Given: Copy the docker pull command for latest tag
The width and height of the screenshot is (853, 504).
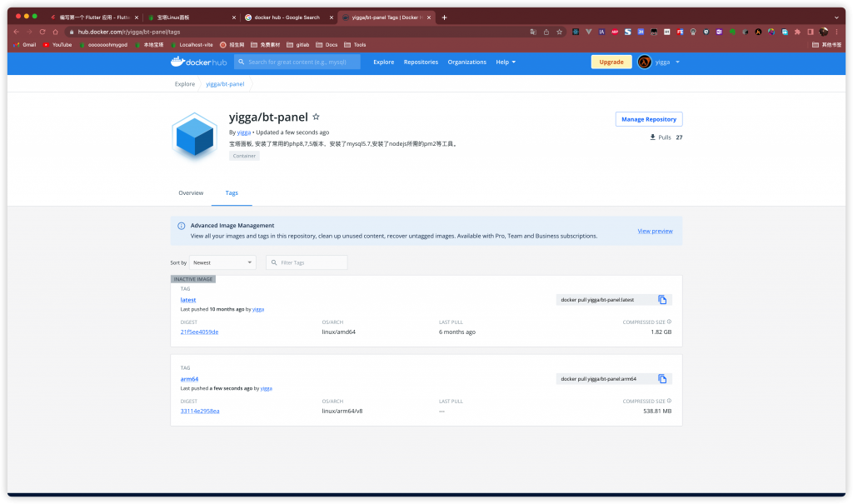Looking at the screenshot, I should coord(662,300).
